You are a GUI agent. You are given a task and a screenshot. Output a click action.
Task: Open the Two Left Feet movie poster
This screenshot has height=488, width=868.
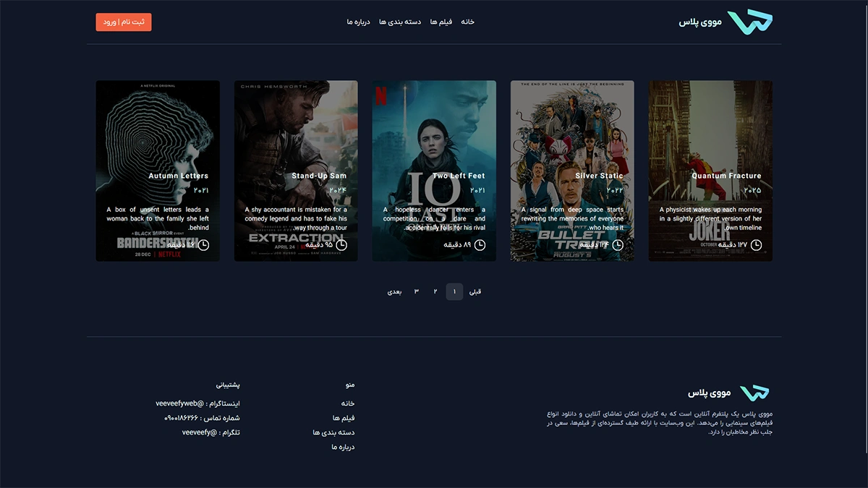434,171
